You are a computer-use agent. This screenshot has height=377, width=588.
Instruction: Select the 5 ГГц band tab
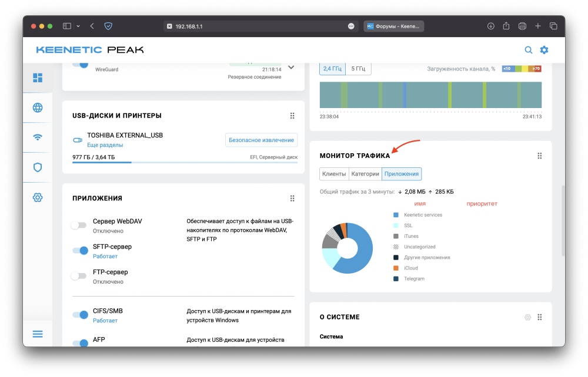coord(358,69)
